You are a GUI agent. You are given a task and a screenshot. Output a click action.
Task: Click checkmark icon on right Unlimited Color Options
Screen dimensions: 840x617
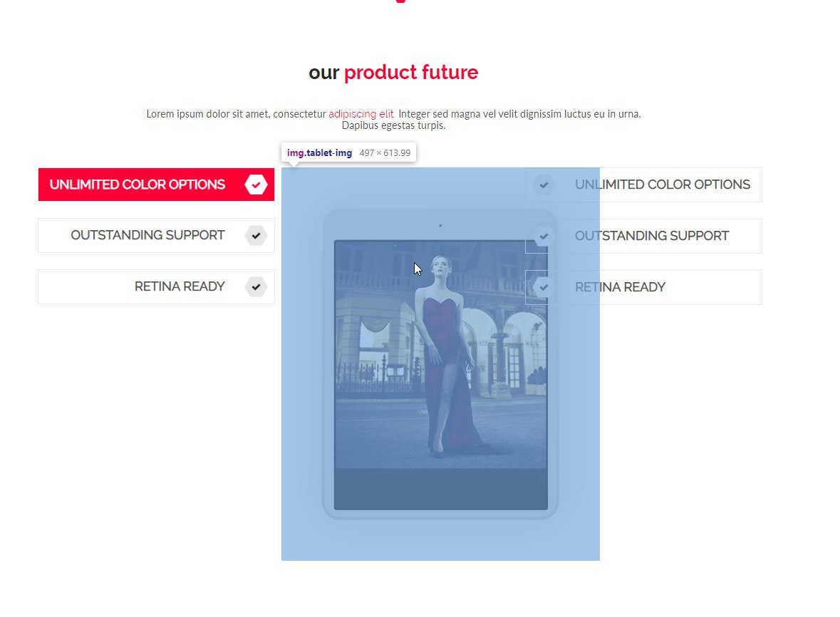(544, 185)
